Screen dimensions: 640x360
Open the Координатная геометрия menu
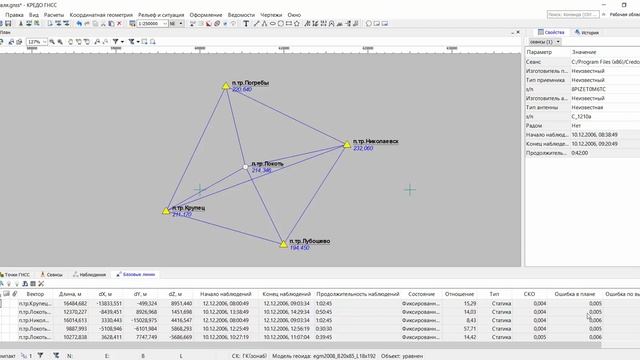(101, 15)
